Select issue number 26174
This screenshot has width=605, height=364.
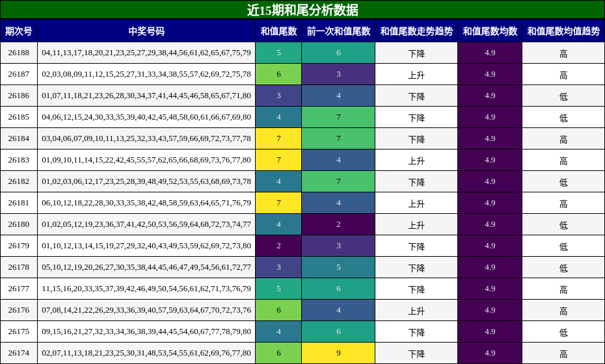tap(18, 353)
